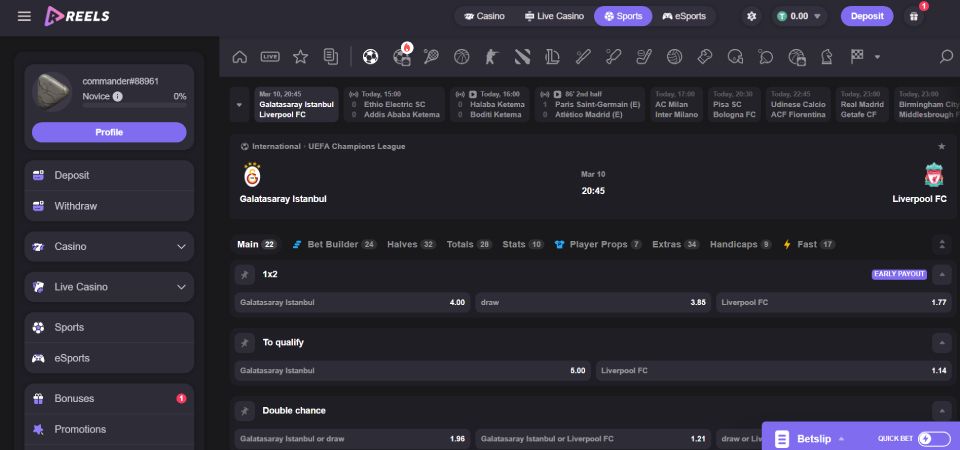The image size is (960, 450).
Task: Select the racing checkered flag icon
Action: point(857,57)
